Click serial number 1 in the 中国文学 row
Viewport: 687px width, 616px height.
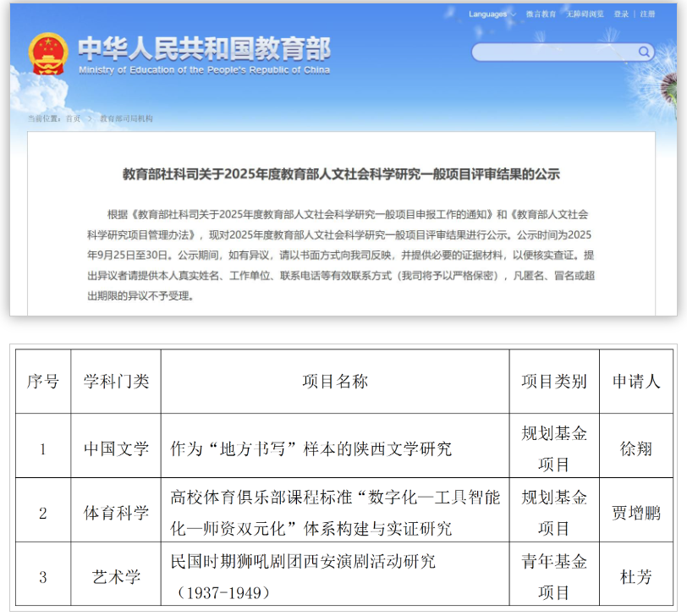(x=43, y=449)
